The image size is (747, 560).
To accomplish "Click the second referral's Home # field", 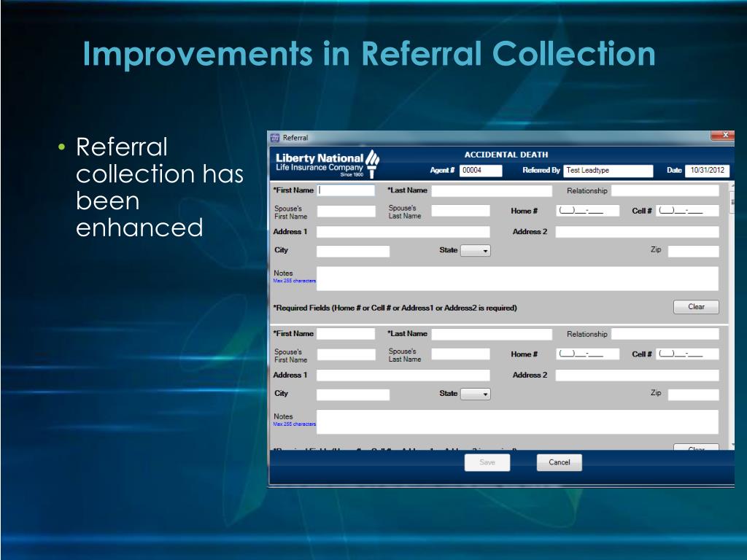I will [587, 354].
